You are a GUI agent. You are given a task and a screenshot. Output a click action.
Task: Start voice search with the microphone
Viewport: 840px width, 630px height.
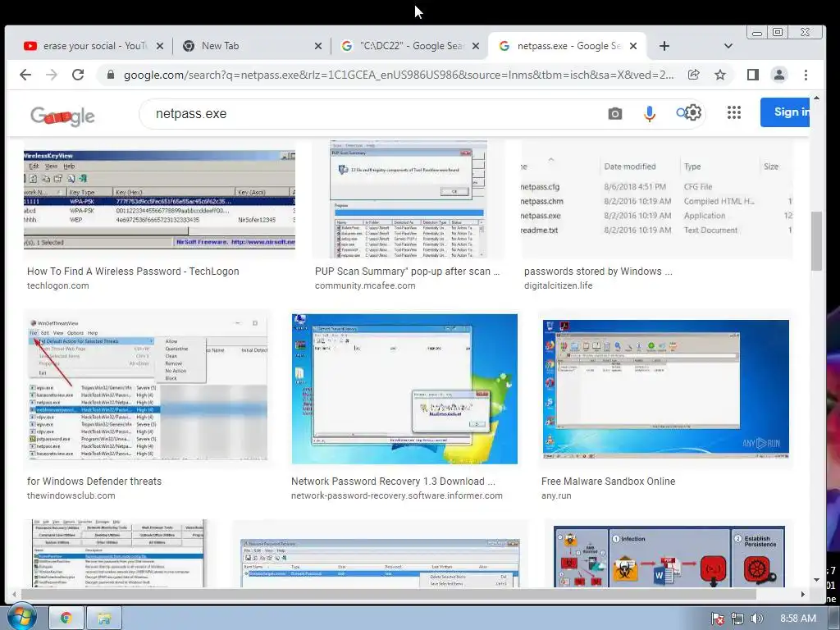point(650,113)
